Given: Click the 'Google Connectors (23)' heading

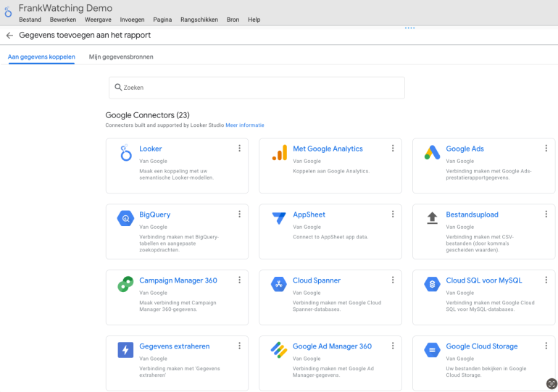Looking at the screenshot, I should pyautogui.click(x=147, y=115).
